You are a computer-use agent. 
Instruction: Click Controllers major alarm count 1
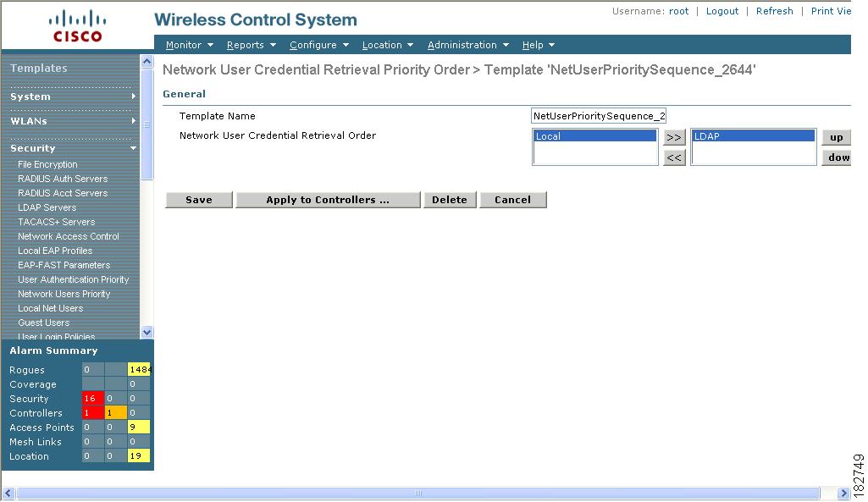coord(116,413)
